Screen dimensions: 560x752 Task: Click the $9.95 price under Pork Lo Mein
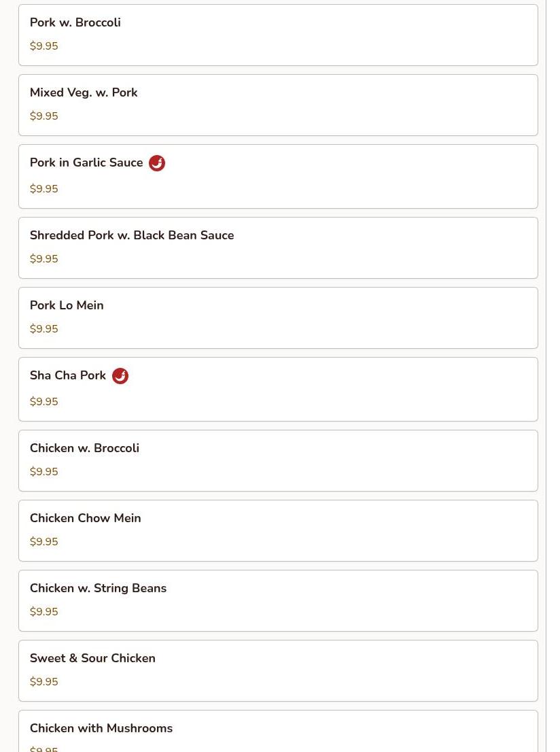tap(43, 329)
